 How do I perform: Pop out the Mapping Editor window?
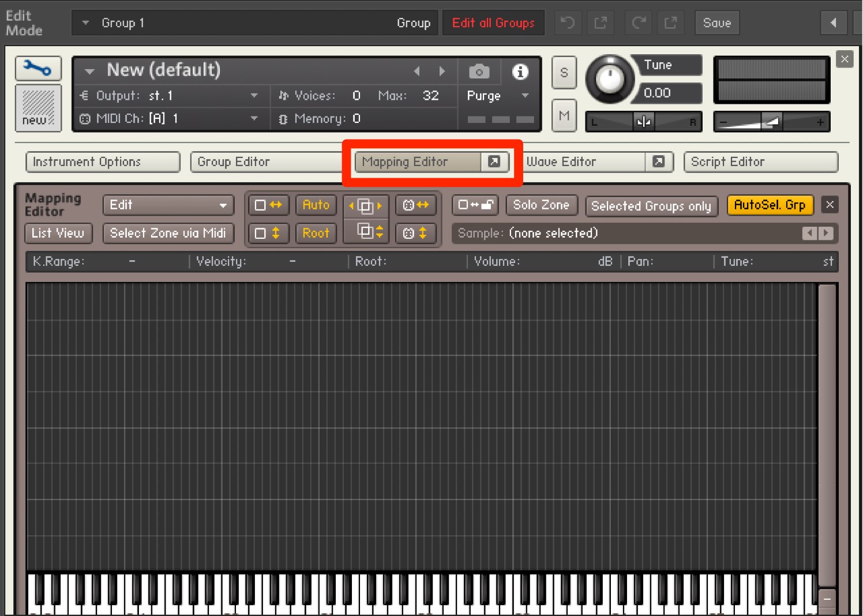(494, 161)
